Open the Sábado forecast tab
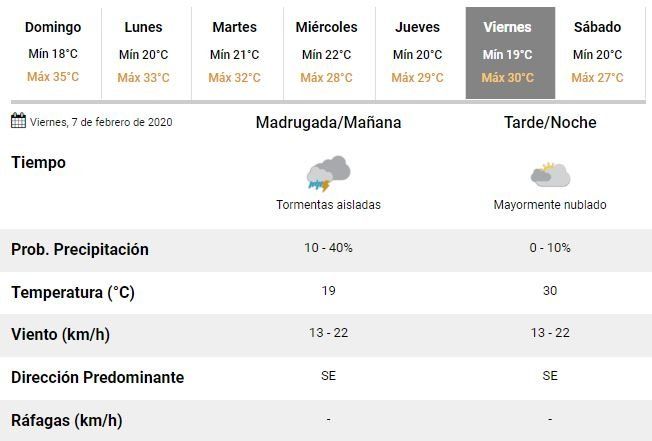 click(597, 52)
